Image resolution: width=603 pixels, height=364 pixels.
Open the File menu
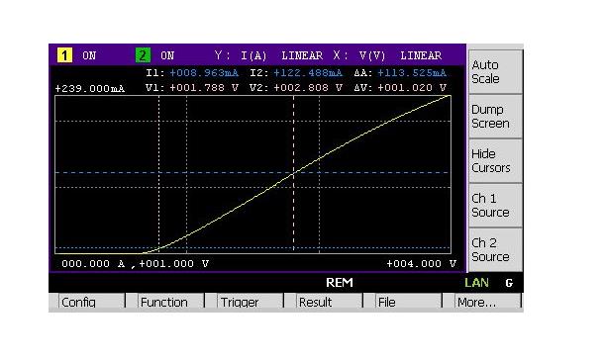(x=403, y=301)
